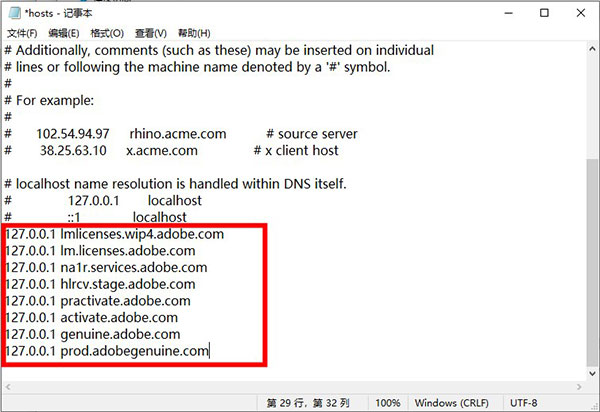Image resolution: width=600 pixels, height=412 pixels.
Task: Close the hosts Notepad window
Action: [x=580, y=13]
